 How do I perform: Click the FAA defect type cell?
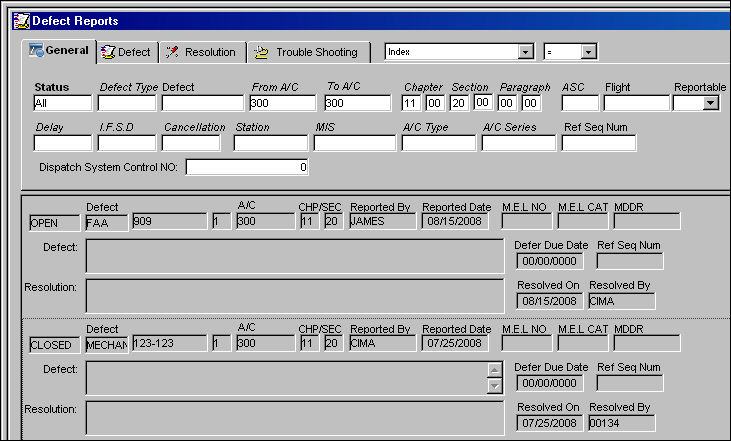pos(107,223)
